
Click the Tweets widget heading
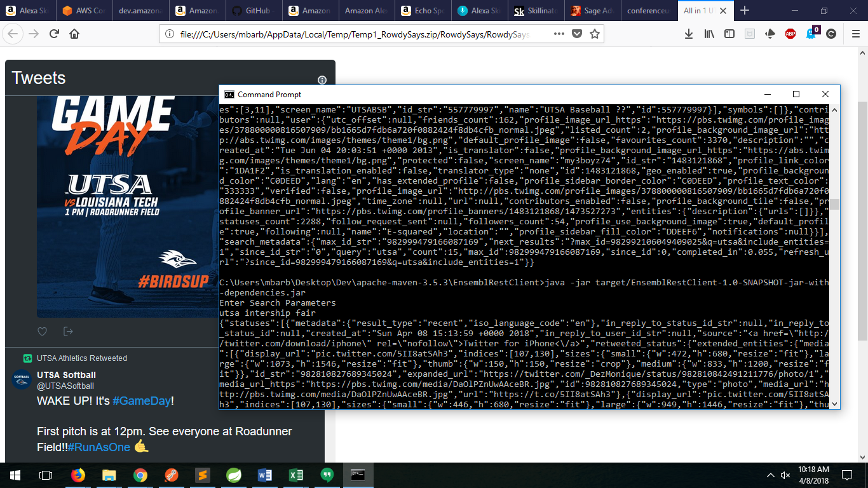pos(39,78)
